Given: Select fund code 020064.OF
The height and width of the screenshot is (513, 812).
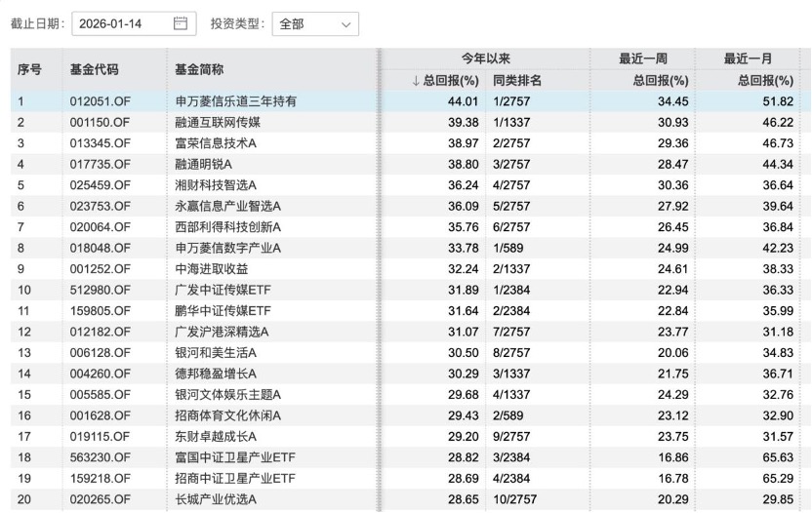Looking at the screenshot, I should [x=100, y=226].
